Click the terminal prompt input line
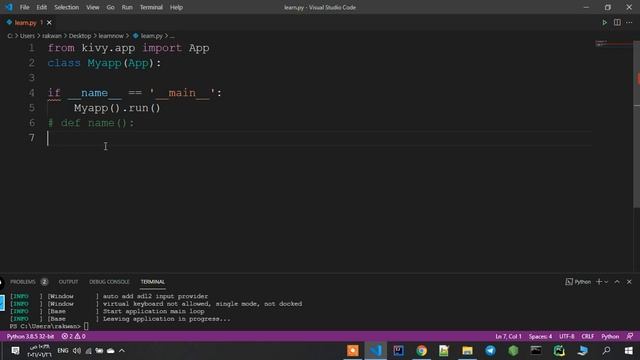 (x=49, y=326)
